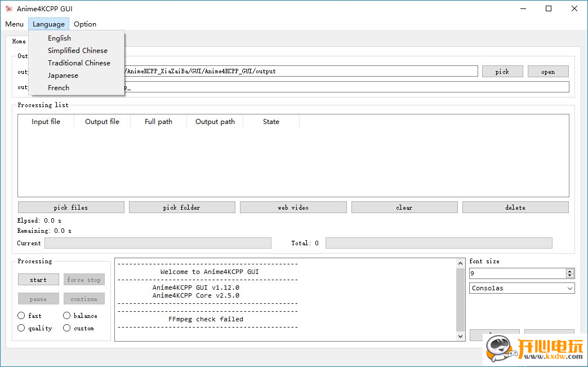Click the 'Anime4KCPP GUI v1.12.0' log line
588x367 pixels.
[x=196, y=288]
